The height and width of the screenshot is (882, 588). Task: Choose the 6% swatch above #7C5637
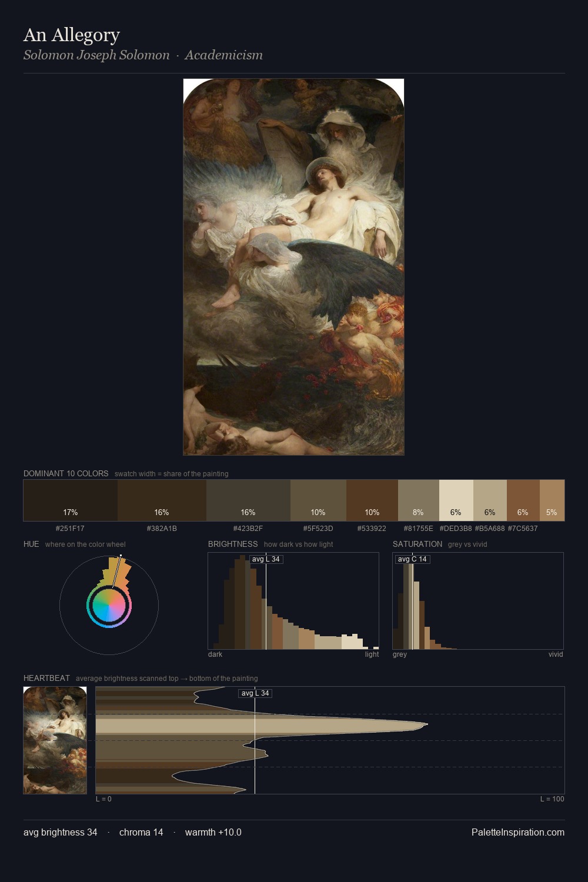coord(523,500)
